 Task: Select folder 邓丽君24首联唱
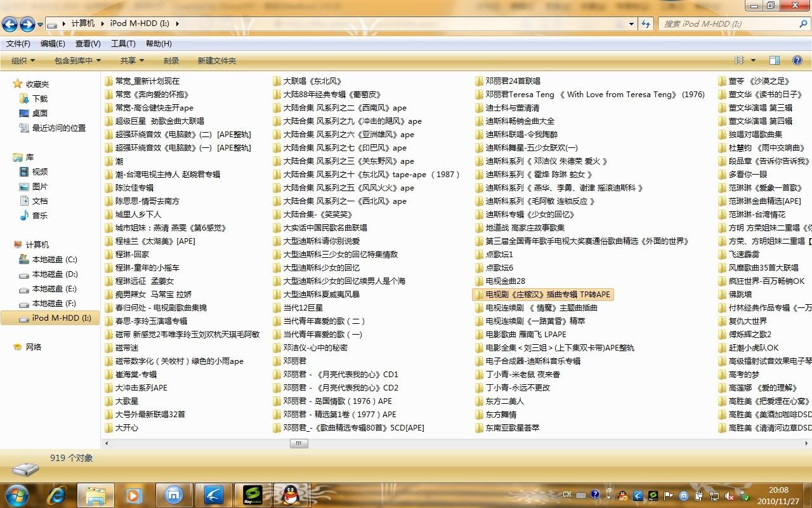[x=508, y=81]
